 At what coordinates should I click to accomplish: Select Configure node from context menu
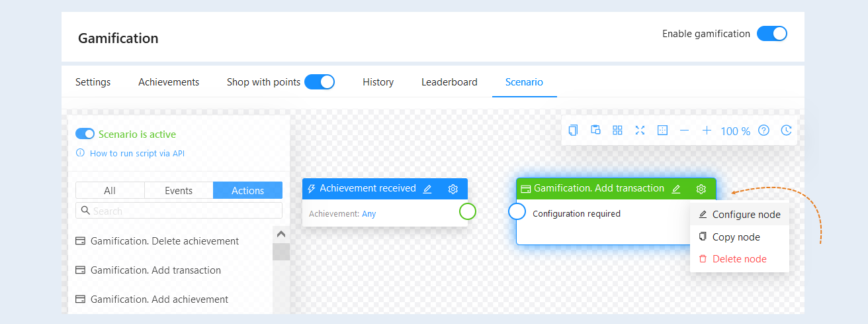point(740,215)
